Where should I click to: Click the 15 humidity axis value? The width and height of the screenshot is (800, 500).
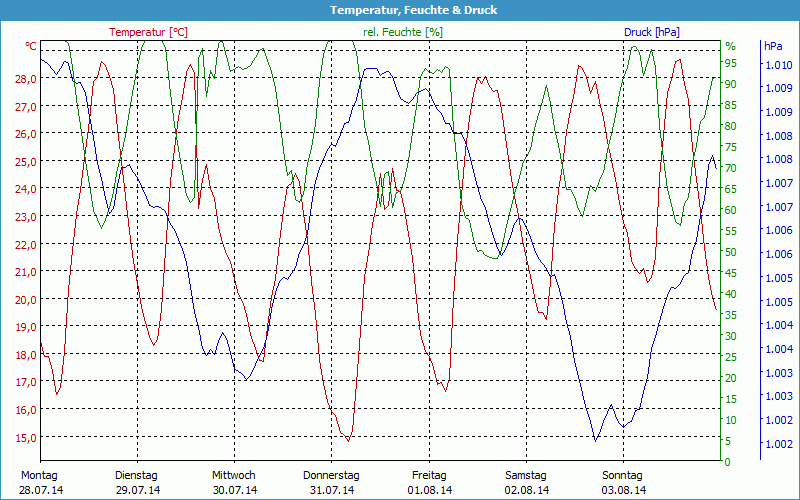731,399
